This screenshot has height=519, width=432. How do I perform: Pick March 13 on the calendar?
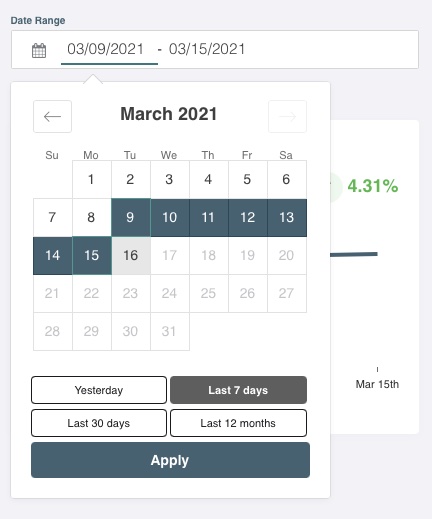[x=287, y=218]
